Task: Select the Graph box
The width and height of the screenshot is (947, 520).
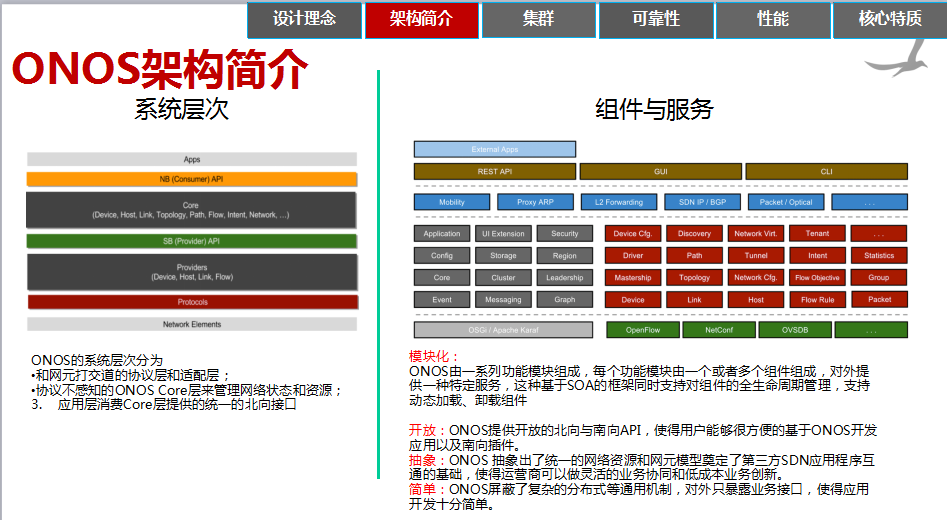Action: tap(565, 300)
